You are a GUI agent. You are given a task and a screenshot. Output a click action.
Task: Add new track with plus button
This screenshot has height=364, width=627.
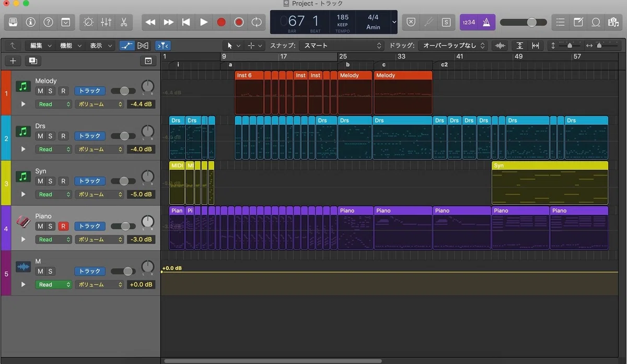(x=13, y=61)
